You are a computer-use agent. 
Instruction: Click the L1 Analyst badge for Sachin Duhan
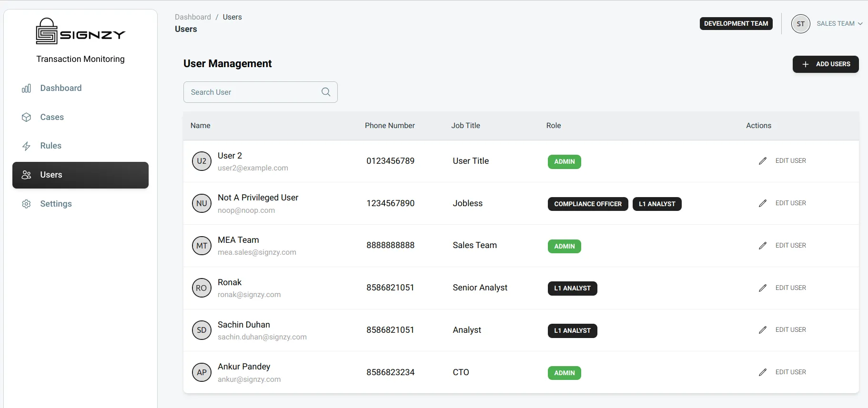[573, 330]
